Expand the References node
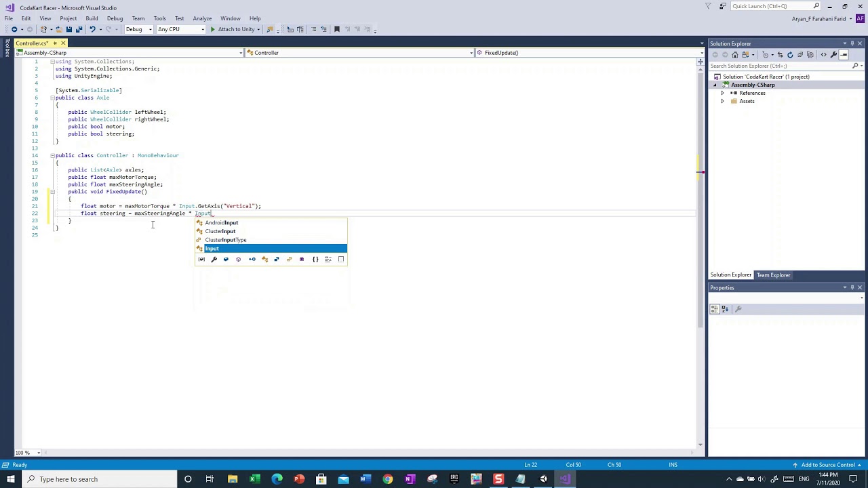Viewport: 868px width, 488px height. coord(722,93)
